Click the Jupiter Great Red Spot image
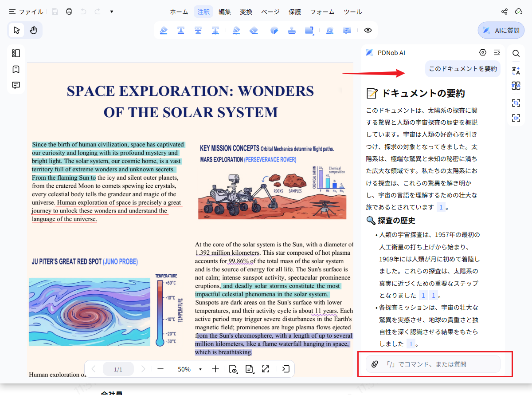 click(90, 312)
